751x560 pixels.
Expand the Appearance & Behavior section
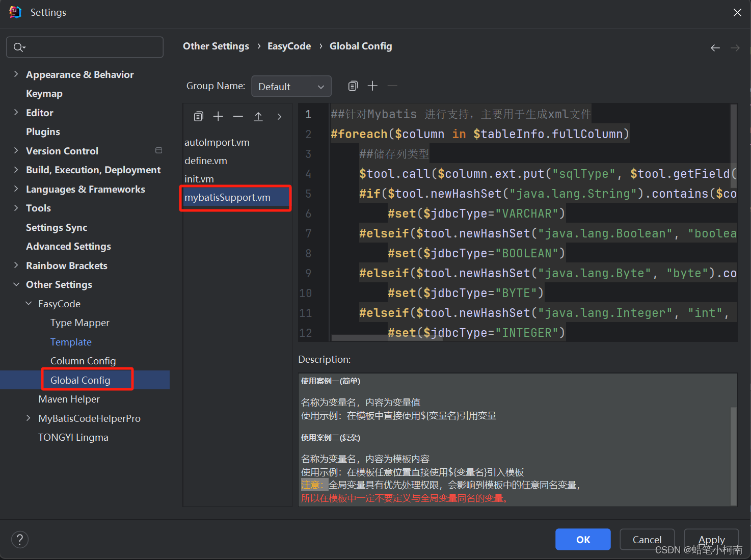16,74
